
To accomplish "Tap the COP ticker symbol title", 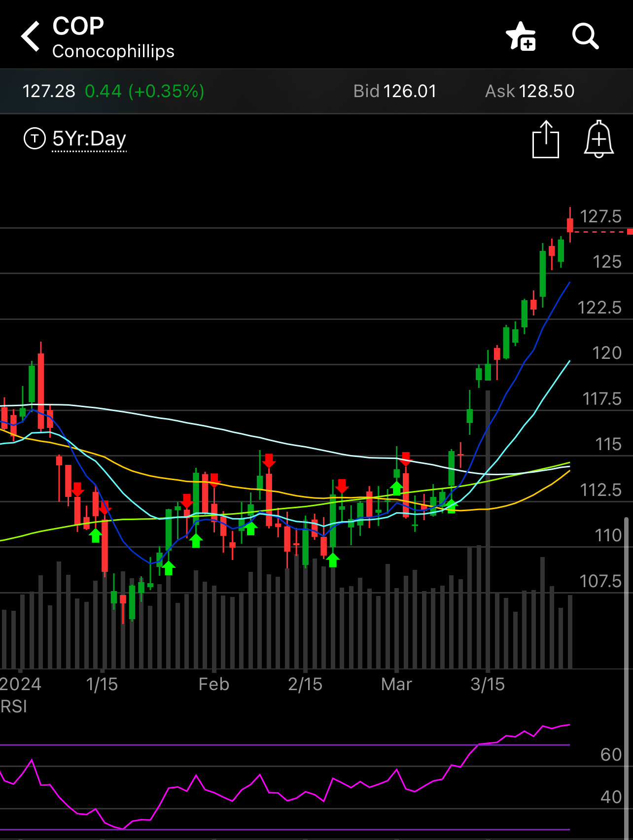I will click(78, 26).
